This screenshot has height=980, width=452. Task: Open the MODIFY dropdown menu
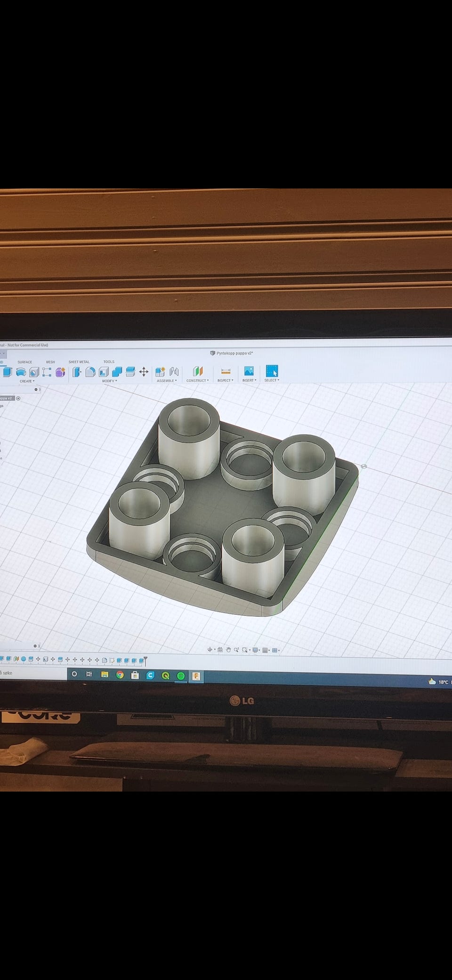tap(110, 381)
